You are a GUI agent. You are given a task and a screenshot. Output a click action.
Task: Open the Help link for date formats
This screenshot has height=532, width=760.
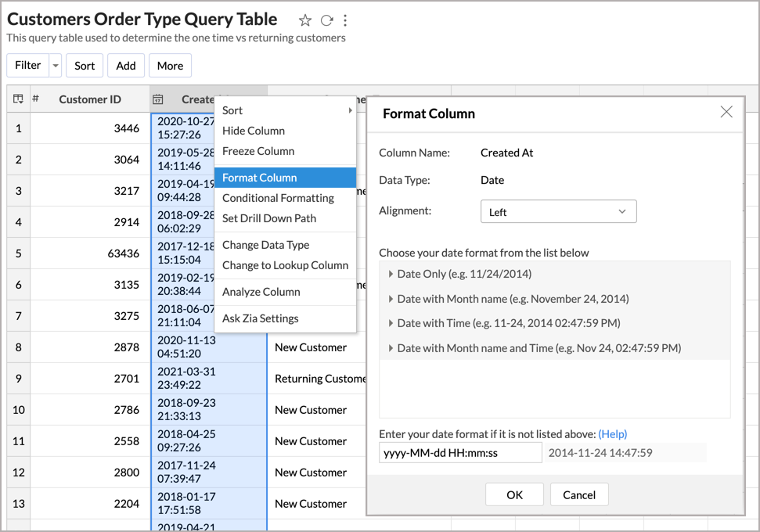click(x=613, y=434)
